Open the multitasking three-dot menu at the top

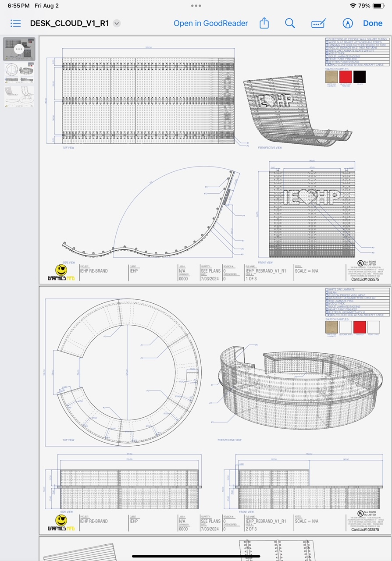tap(196, 6)
